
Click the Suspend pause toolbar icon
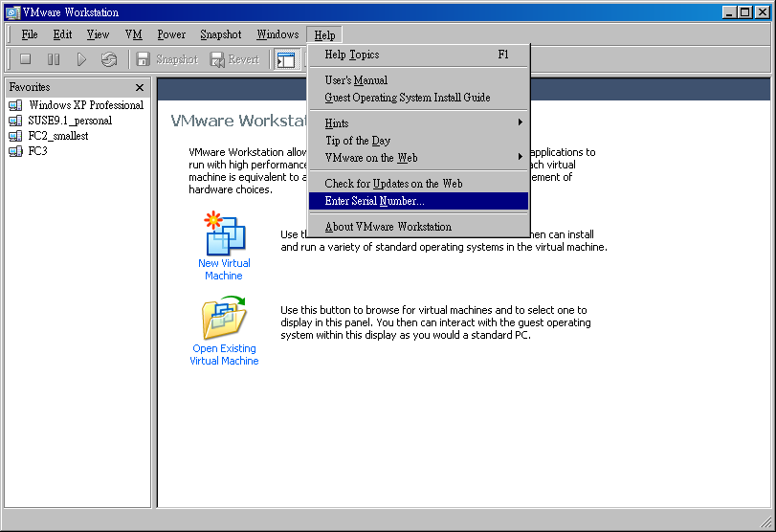(54, 59)
